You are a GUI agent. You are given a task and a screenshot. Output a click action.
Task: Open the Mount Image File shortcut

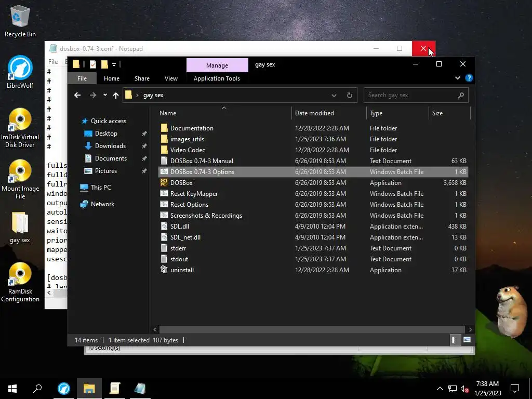tap(20, 179)
